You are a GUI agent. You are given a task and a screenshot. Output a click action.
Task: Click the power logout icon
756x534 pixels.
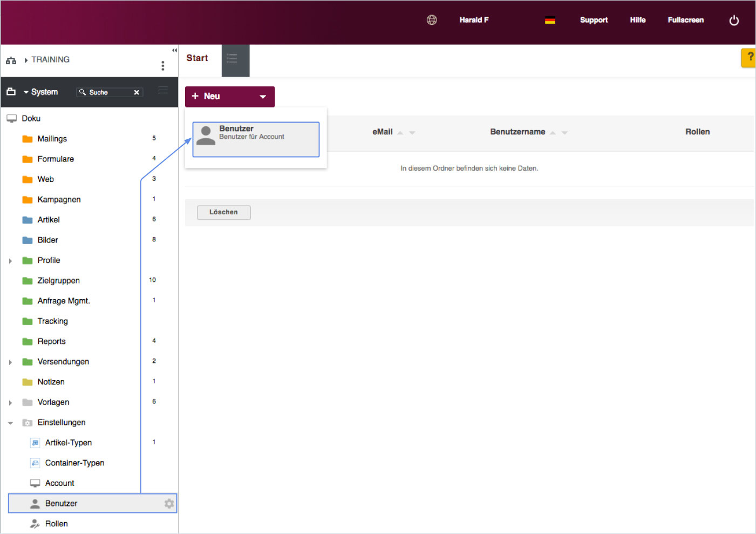(734, 21)
